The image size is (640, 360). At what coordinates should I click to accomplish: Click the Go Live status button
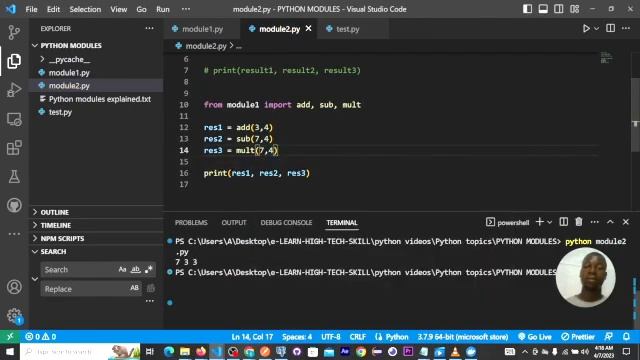click(x=535, y=337)
